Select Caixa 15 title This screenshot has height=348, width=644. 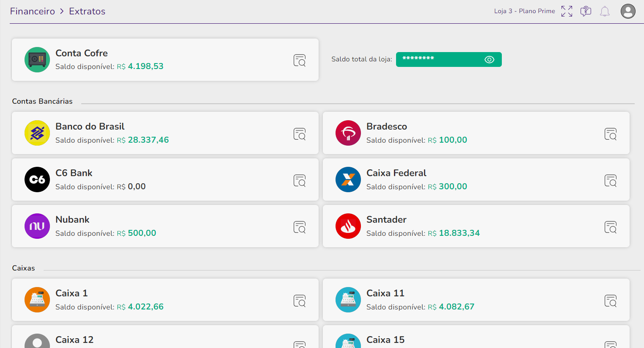pos(385,340)
